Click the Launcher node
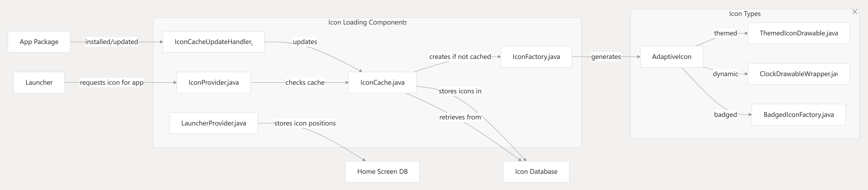 click(39, 82)
